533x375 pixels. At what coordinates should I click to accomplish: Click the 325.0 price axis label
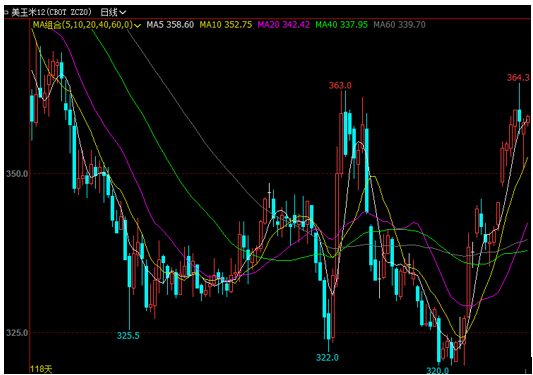pyautogui.click(x=17, y=333)
